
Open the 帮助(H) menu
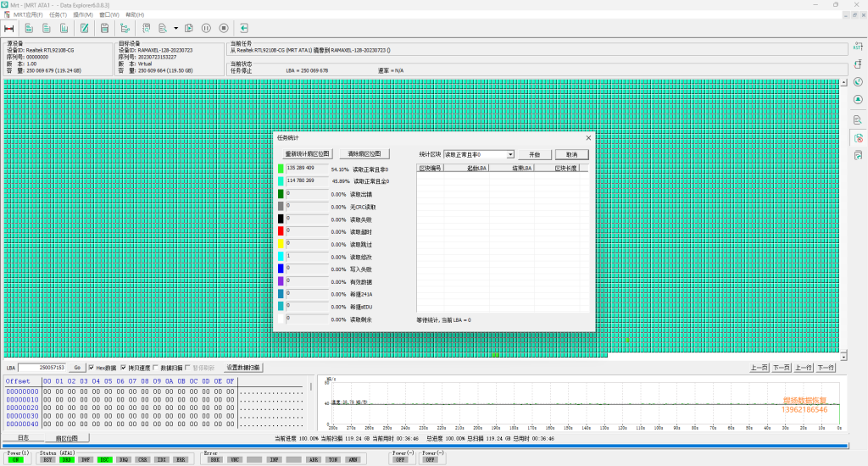click(x=135, y=15)
